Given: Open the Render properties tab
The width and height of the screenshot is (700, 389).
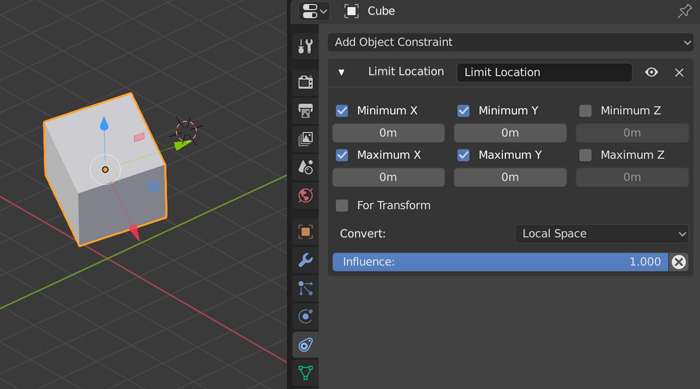Looking at the screenshot, I should point(305,82).
